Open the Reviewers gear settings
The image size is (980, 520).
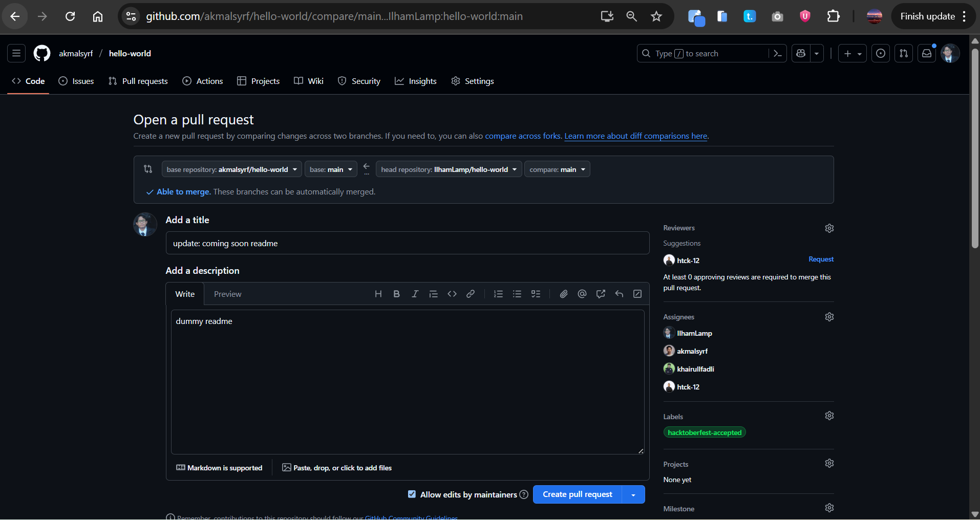click(x=829, y=228)
